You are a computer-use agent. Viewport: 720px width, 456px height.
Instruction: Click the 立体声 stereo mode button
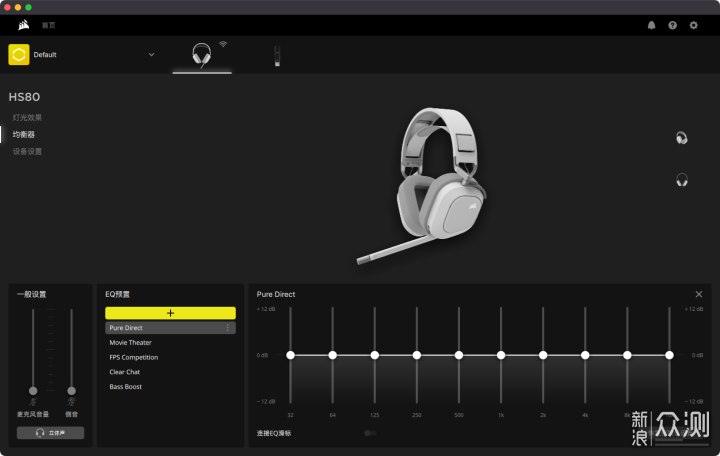[x=51, y=433]
